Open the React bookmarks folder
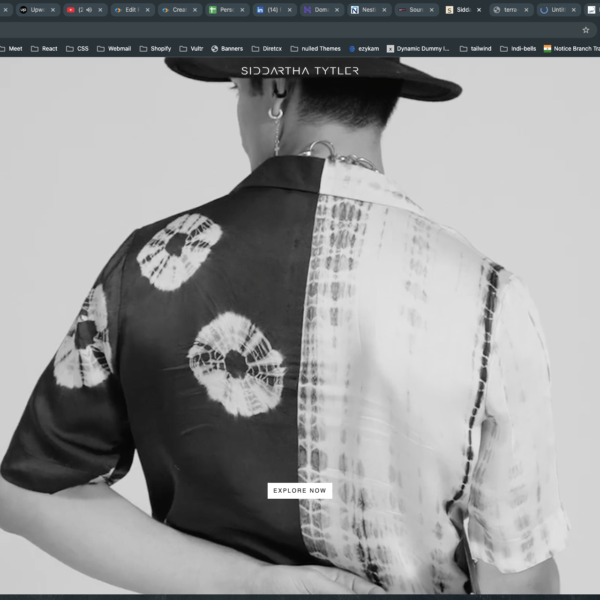This screenshot has width=600, height=600. [x=44, y=49]
